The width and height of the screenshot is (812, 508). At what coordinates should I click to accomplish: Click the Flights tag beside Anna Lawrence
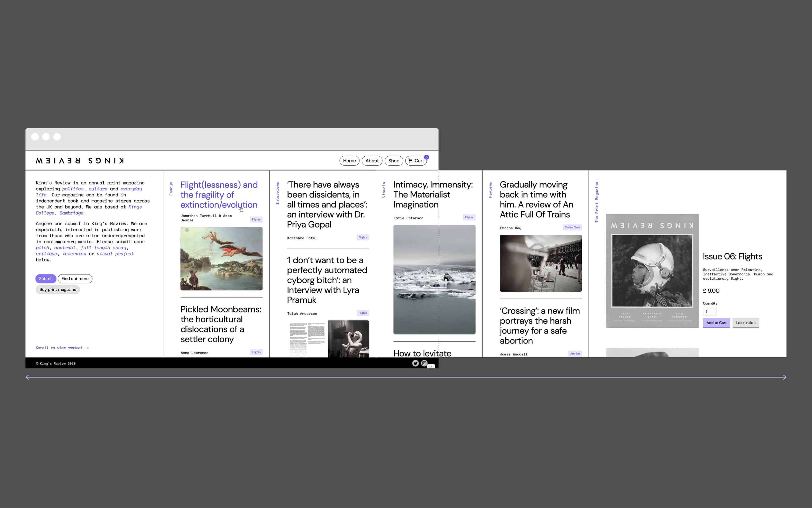click(256, 352)
